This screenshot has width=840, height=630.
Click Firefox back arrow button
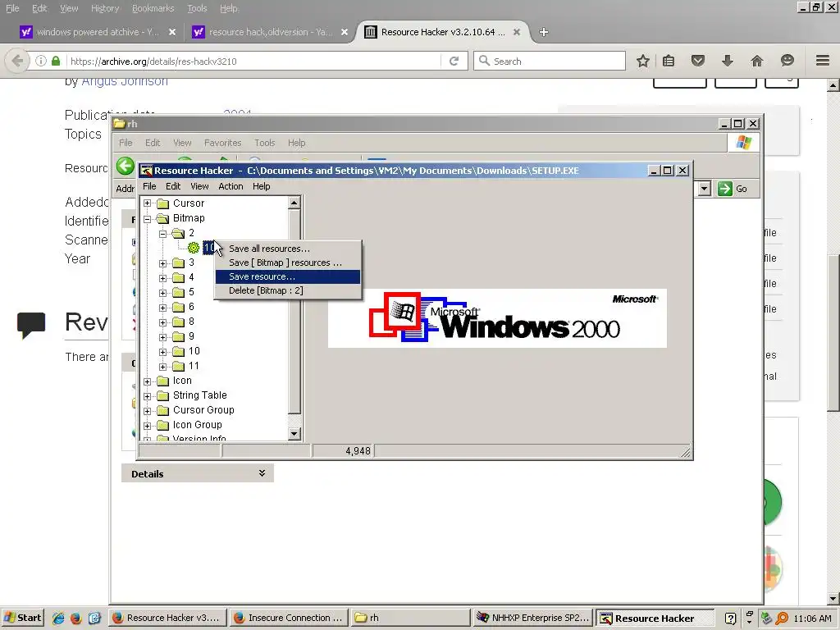pos(17,61)
